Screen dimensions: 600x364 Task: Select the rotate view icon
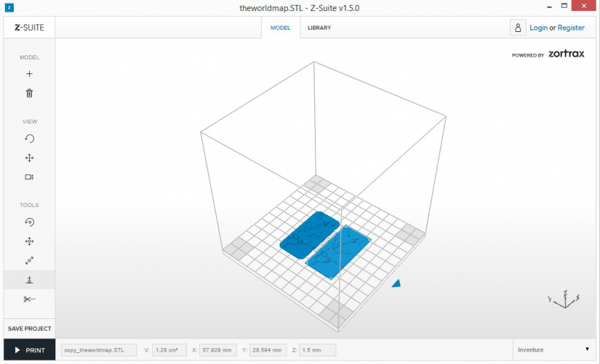point(29,139)
